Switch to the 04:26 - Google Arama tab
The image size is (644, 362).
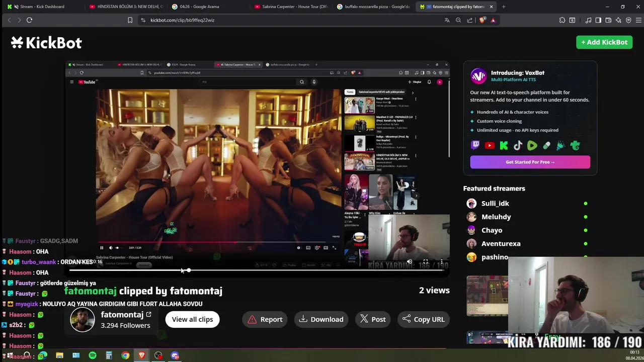(x=209, y=7)
